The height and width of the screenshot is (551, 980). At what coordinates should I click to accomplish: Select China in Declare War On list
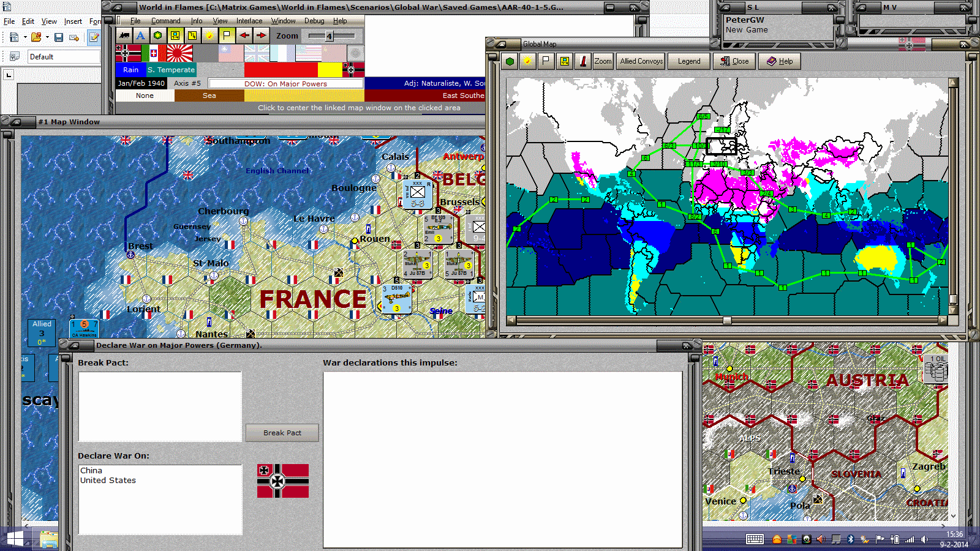coord(91,471)
